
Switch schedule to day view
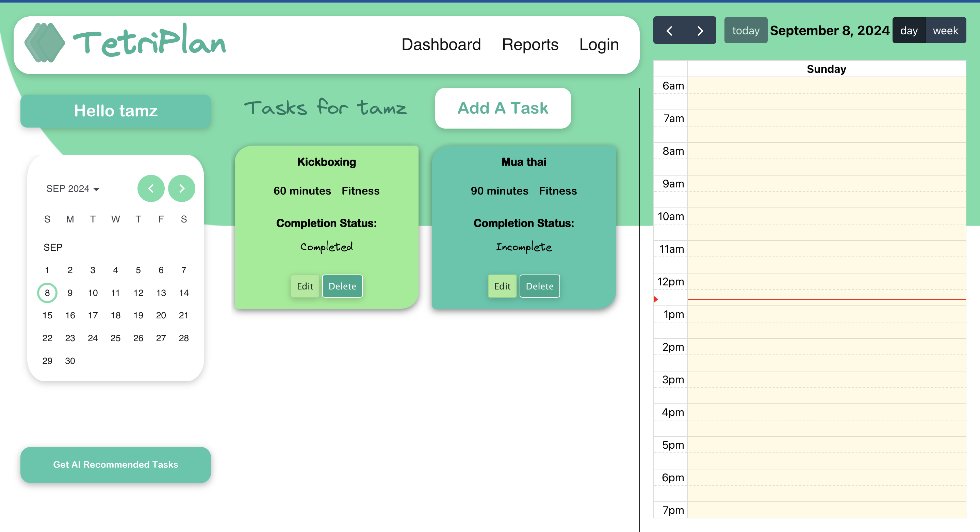pos(909,30)
